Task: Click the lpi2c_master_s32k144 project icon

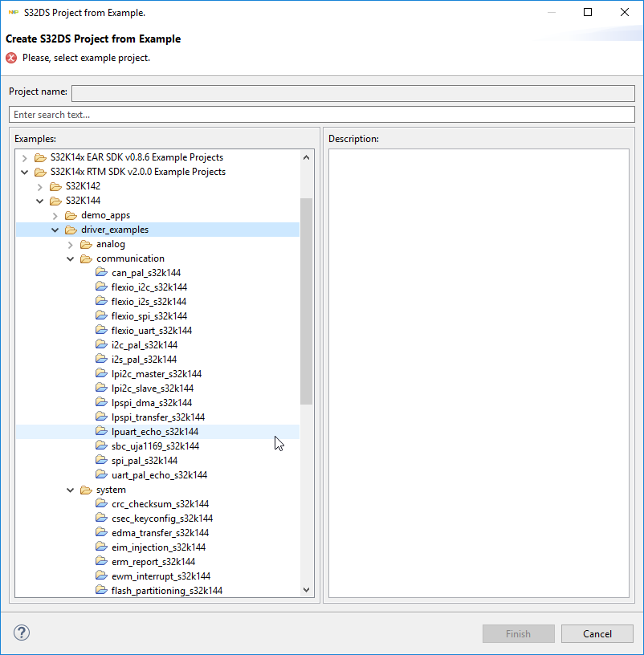Action: [101, 373]
